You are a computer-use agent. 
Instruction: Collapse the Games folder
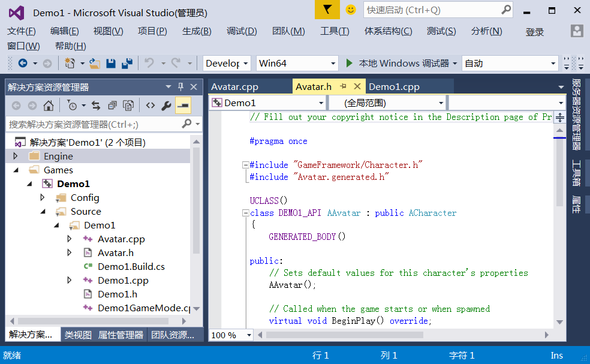(x=16, y=170)
